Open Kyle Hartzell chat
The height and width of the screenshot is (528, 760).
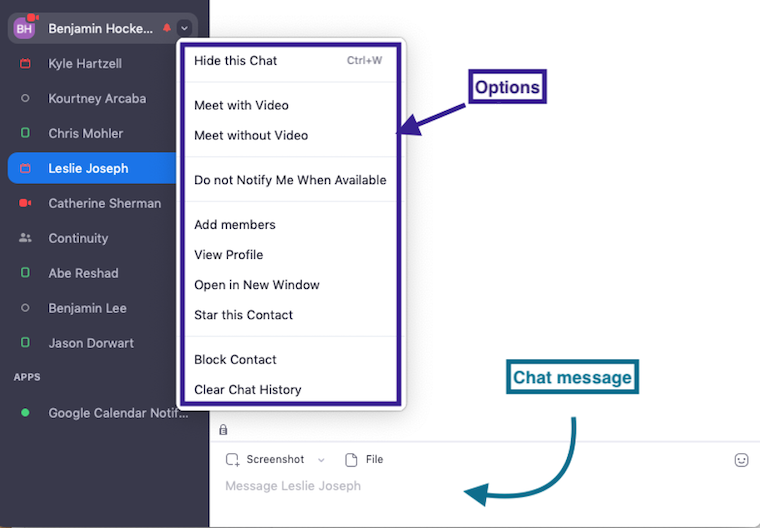pos(85,64)
